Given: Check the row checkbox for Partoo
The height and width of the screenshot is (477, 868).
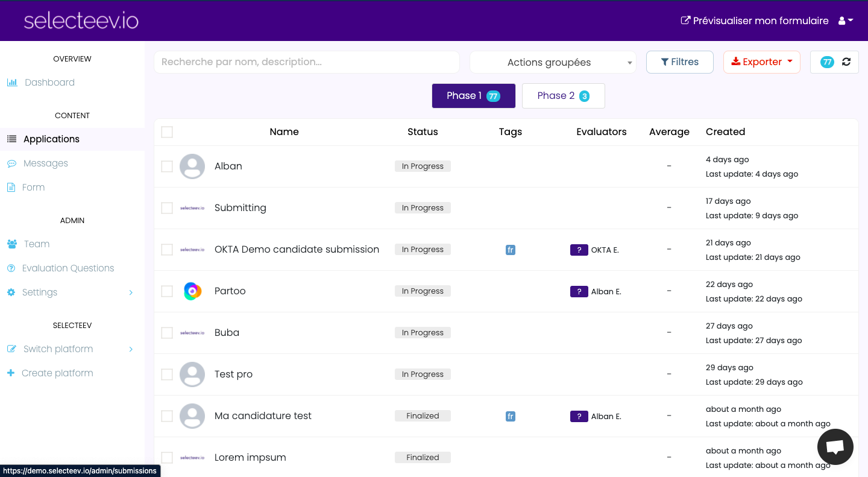Looking at the screenshot, I should [167, 291].
